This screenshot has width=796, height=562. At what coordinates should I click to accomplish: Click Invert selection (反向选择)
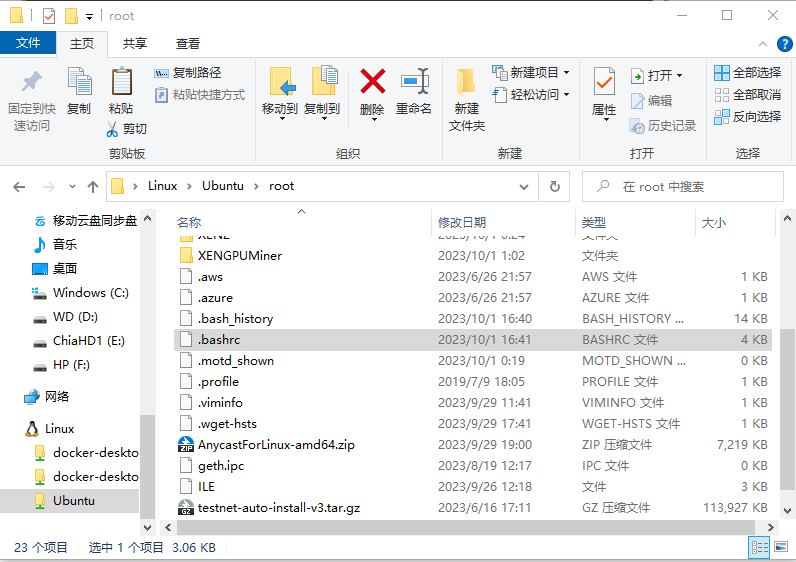[x=747, y=117]
